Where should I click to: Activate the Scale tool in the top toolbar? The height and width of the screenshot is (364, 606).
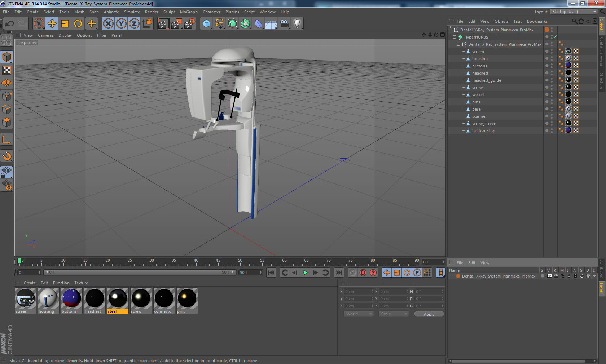pyautogui.click(x=65, y=24)
